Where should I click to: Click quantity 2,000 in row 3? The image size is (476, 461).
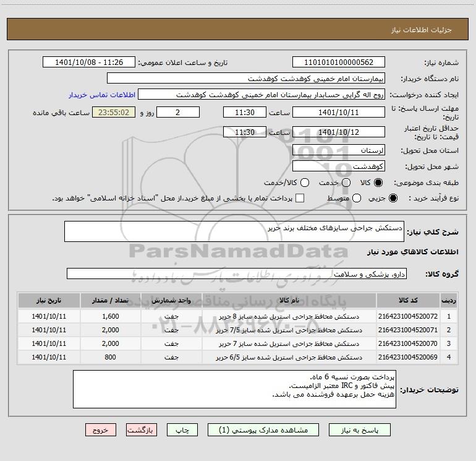click(111, 343)
